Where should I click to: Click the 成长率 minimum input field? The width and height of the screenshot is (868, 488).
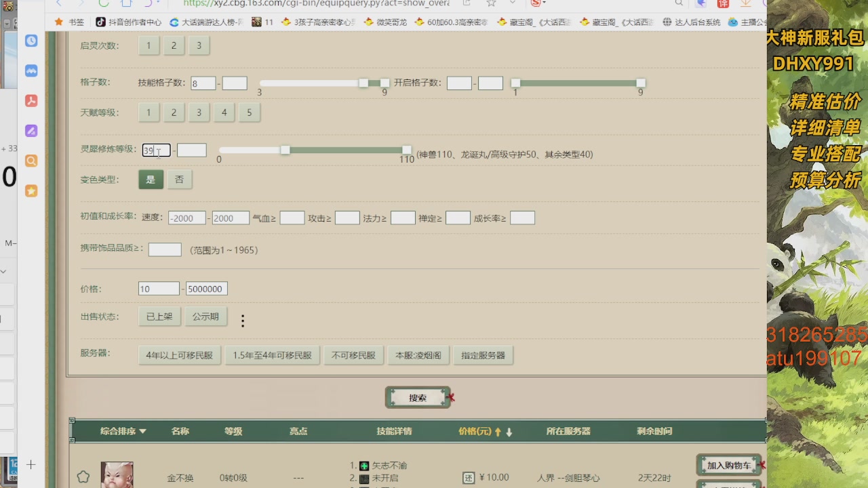[522, 218]
